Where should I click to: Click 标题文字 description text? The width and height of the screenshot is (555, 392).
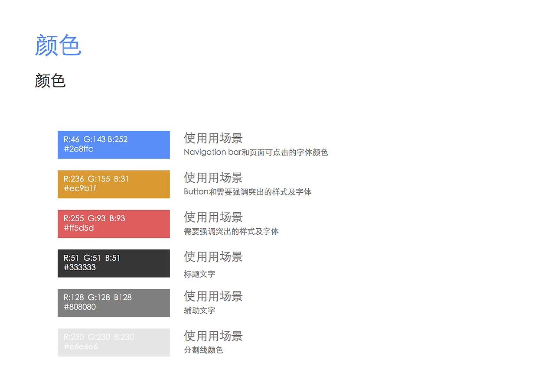[x=199, y=274]
